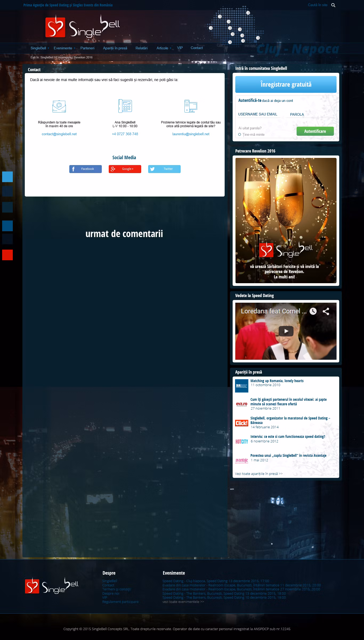Image resolution: width=364 pixels, height=640 pixels.
Task: Open Matching up Romania, lonely hearts article
Action: click(x=277, y=381)
